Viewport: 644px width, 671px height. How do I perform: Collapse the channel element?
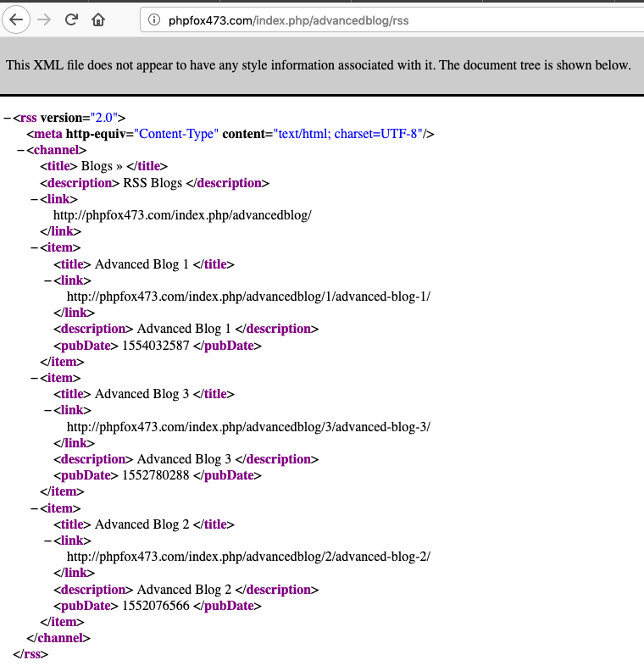point(20,150)
